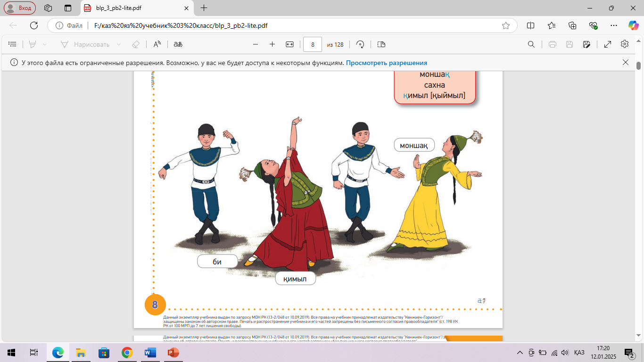The image size is (644, 362).
Task: Open PDF settings gear icon
Action: pyautogui.click(x=625, y=44)
